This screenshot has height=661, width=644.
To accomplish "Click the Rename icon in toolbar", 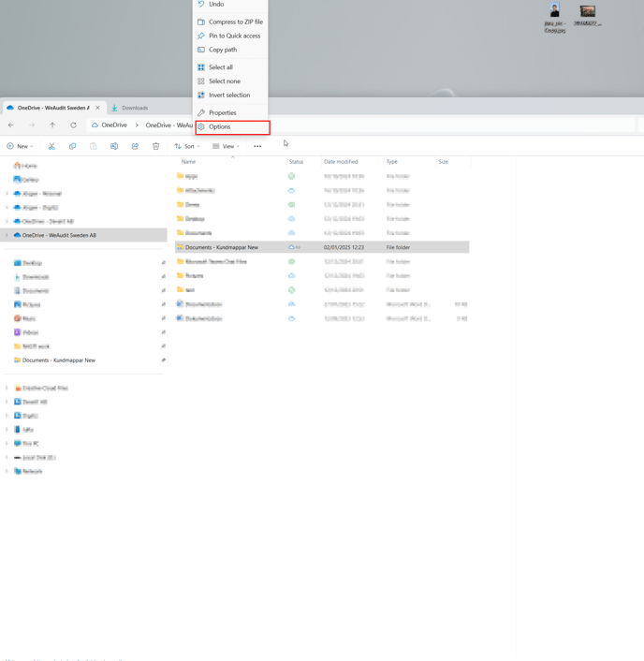I will coord(114,146).
